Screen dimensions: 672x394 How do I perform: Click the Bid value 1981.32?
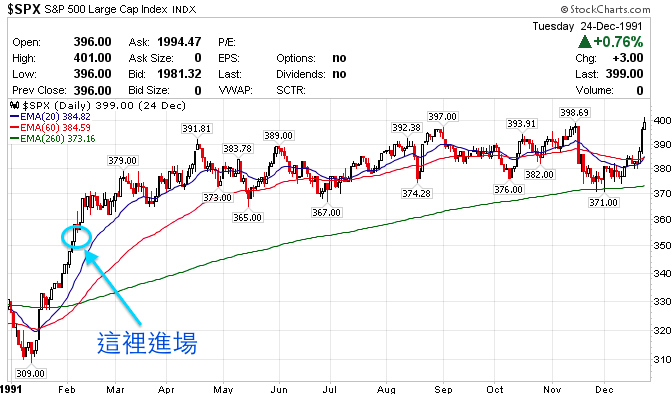pyautogui.click(x=179, y=74)
